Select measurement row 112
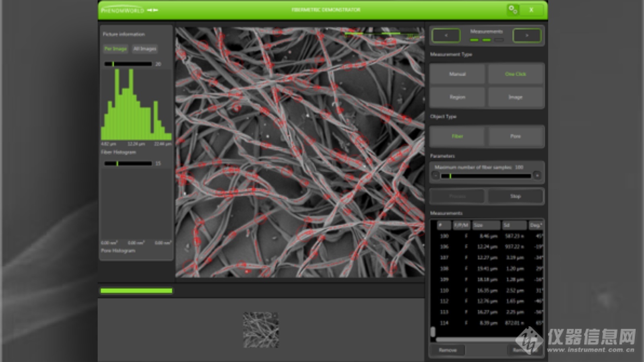This screenshot has height=362, width=644. 490,301
